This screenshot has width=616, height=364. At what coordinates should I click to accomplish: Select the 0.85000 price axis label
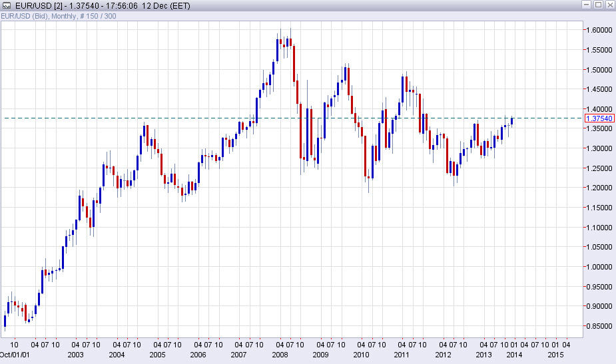point(599,326)
